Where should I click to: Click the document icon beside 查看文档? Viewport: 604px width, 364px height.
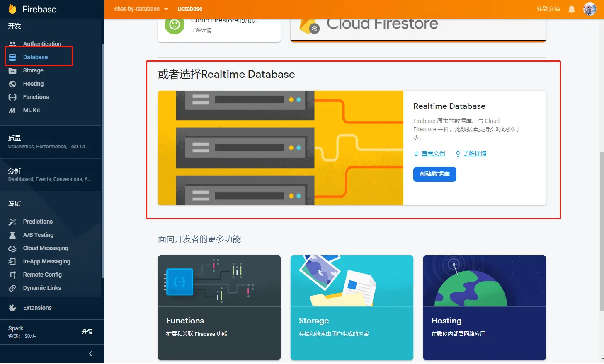[417, 154]
